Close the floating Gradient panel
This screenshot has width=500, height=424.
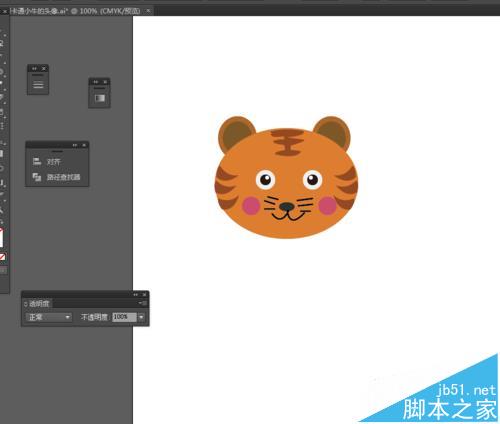(x=105, y=82)
